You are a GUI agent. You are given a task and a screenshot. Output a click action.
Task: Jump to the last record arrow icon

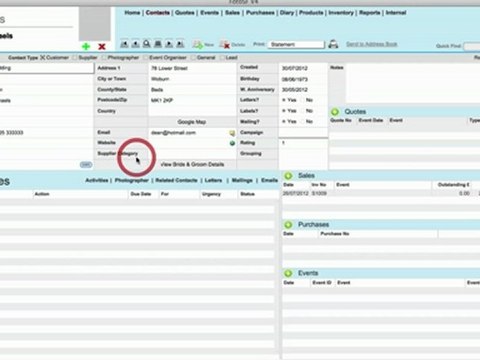pos(180,44)
